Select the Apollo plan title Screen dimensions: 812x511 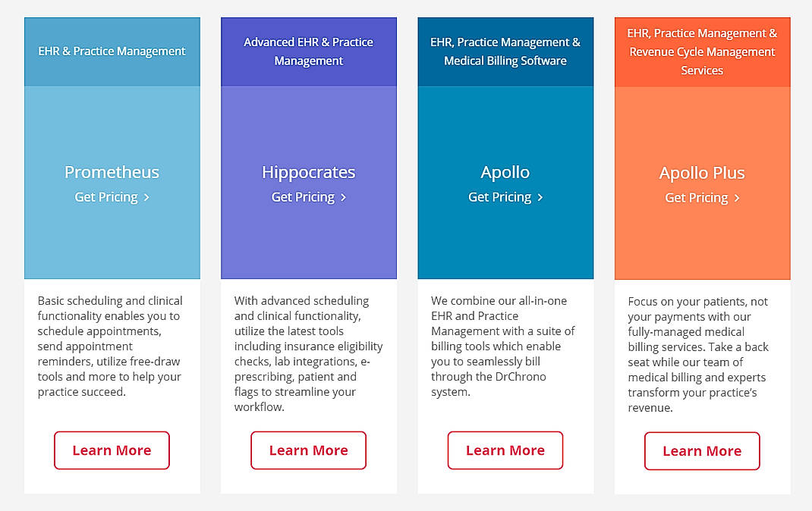tap(505, 172)
